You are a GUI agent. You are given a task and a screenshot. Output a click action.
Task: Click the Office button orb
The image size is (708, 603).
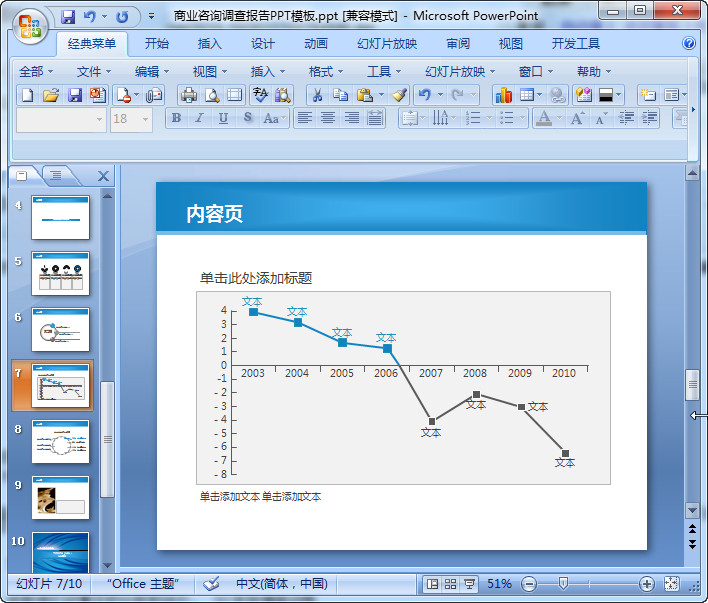pyautogui.click(x=30, y=26)
